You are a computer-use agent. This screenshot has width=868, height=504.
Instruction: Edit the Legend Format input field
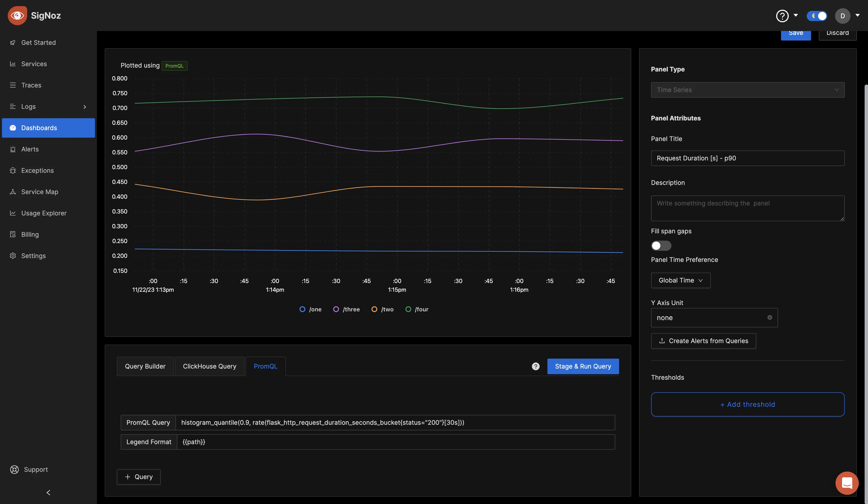pyautogui.click(x=396, y=442)
